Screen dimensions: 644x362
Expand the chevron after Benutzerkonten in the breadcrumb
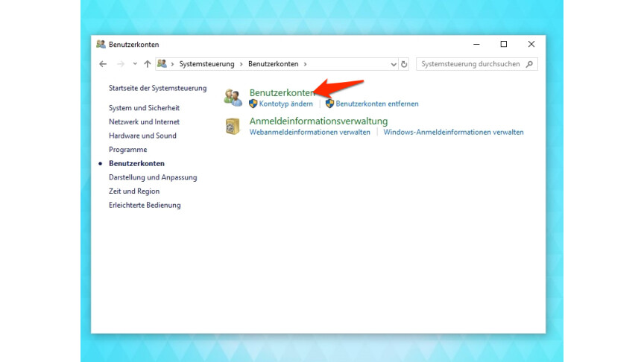[x=305, y=64]
